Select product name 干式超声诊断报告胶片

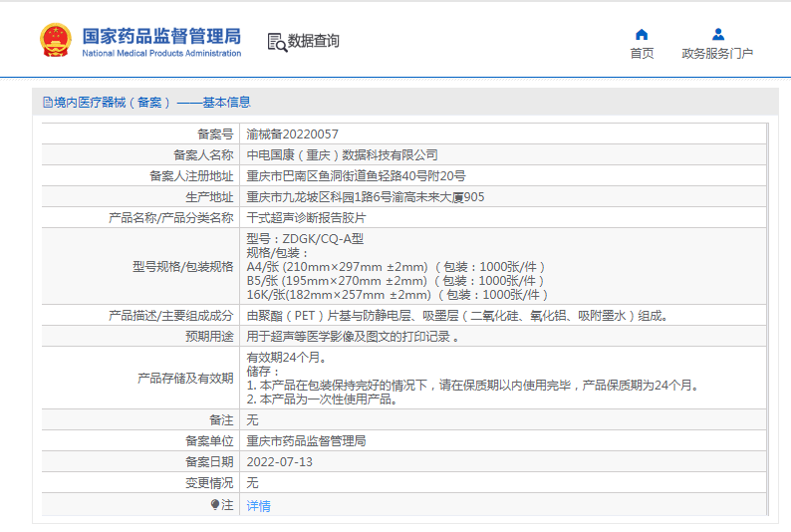coord(306,218)
